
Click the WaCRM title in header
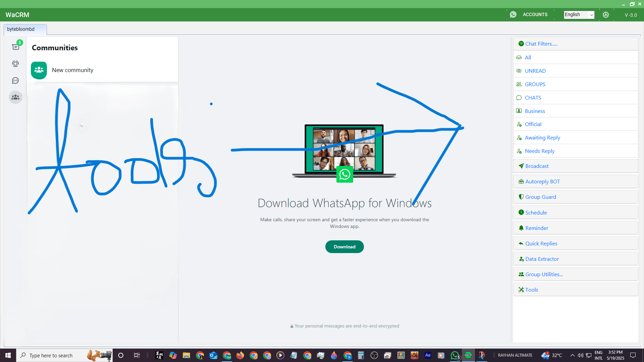pos(17,15)
